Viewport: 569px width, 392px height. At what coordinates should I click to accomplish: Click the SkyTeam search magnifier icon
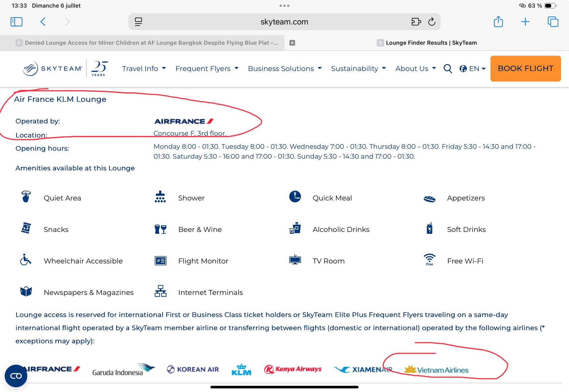click(x=448, y=69)
